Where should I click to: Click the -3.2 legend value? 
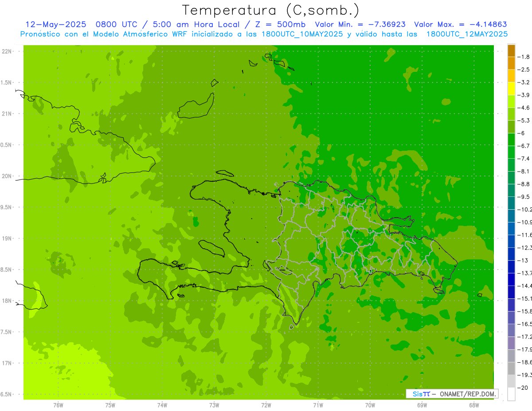pyautogui.click(x=524, y=82)
